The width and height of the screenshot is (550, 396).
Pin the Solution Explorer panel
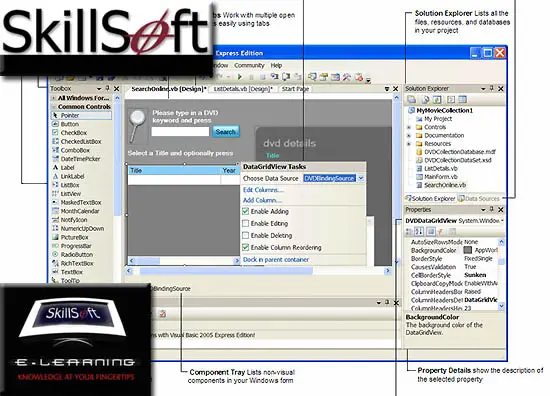[491, 88]
